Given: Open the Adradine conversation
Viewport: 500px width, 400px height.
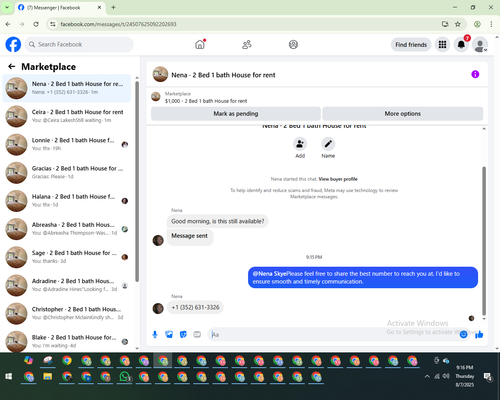Looking at the screenshot, I should click(67, 285).
